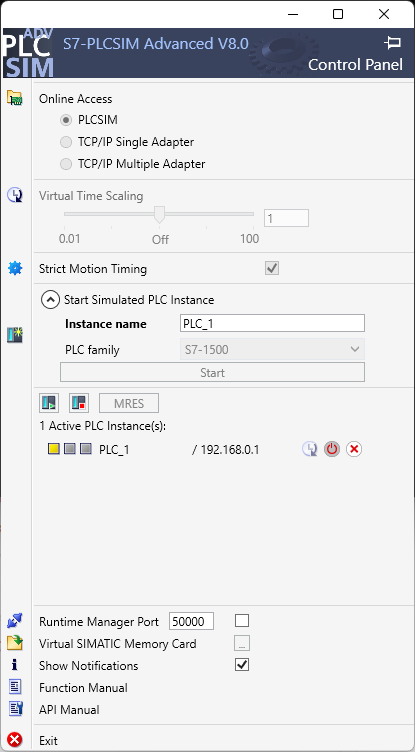Click the new PLC instance sidebar icon
Viewport: 415px width, 752px height.
(15, 334)
